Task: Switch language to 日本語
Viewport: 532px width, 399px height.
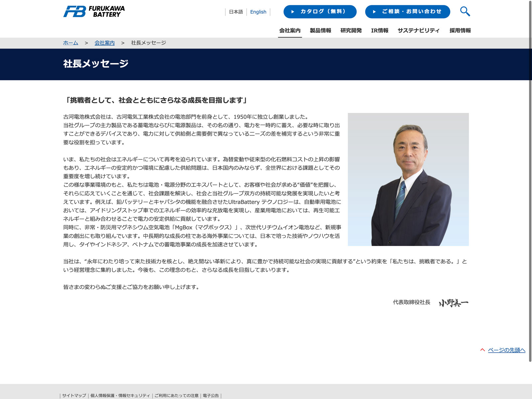Action: click(x=236, y=12)
